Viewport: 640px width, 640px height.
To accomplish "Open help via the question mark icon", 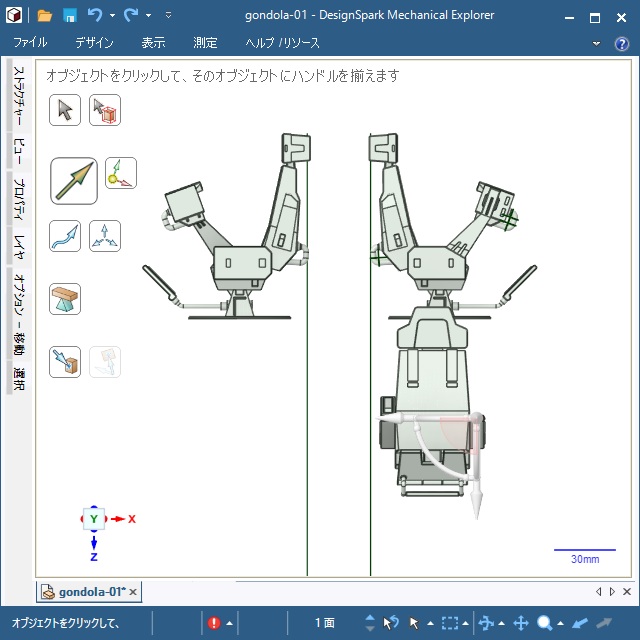I will click(x=622, y=43).
